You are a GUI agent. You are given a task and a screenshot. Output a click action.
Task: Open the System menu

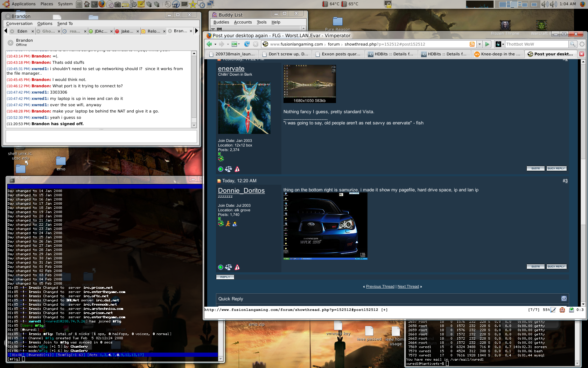(65, 4)
